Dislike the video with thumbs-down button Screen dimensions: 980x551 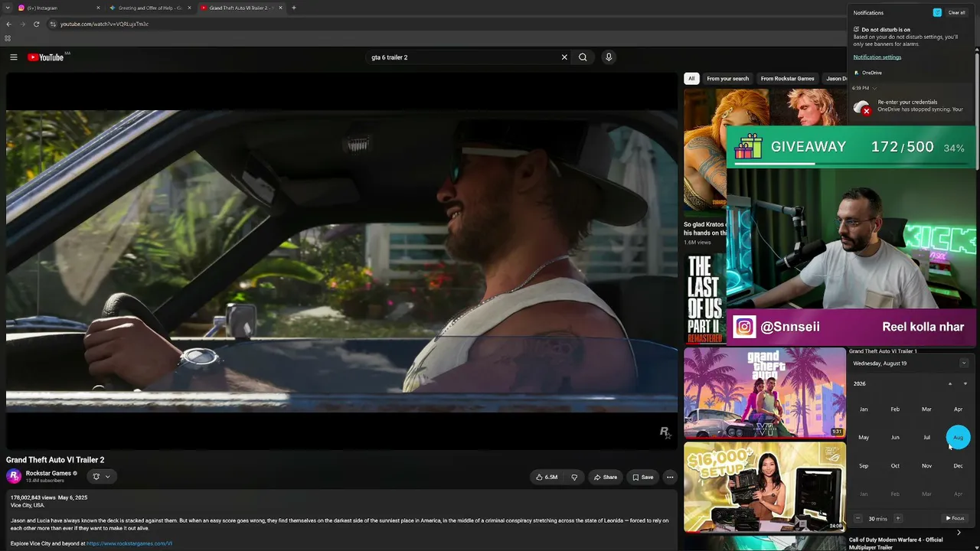click(x=574, y=478)
